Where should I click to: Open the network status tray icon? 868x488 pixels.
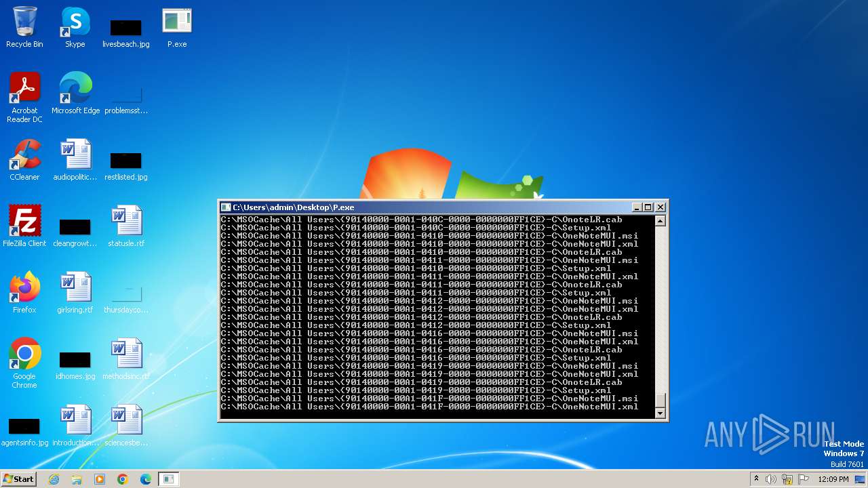coord(787,479)
